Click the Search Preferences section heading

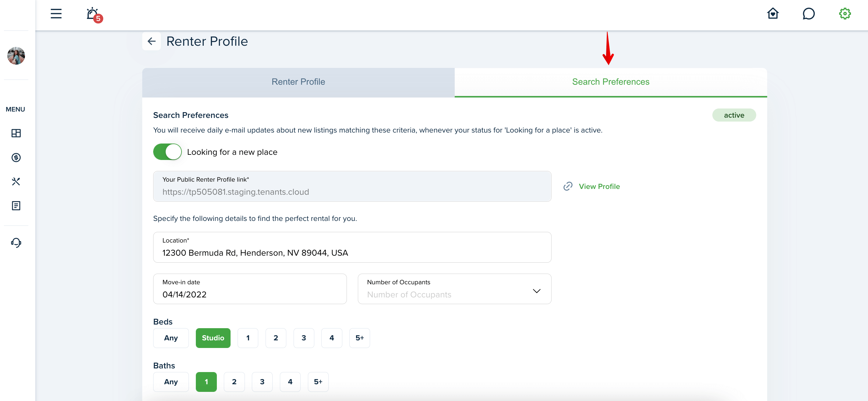tap(191, 115)
